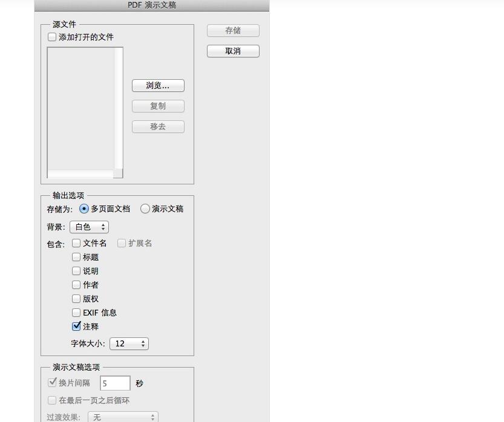Enable the 标题 checkbox
This screenshot has width=504, height=422.
click(x=76, y=257)
